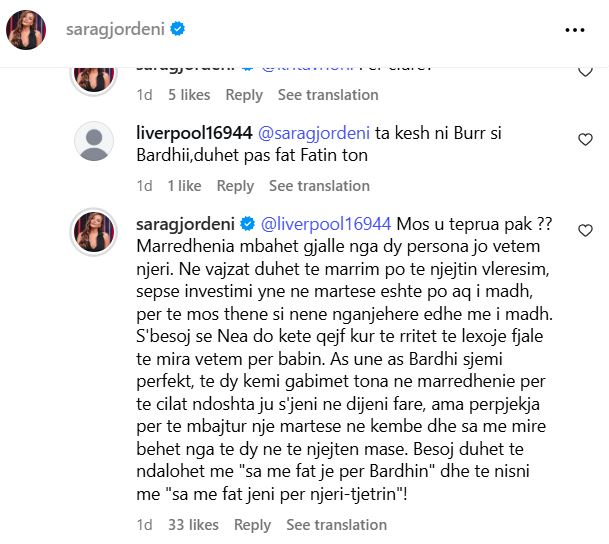Image resolution: width=609 pixels, height=544 pixels.
Task: Like saragjordeni's long reply with the heart
Action: [x=585, y=231]
